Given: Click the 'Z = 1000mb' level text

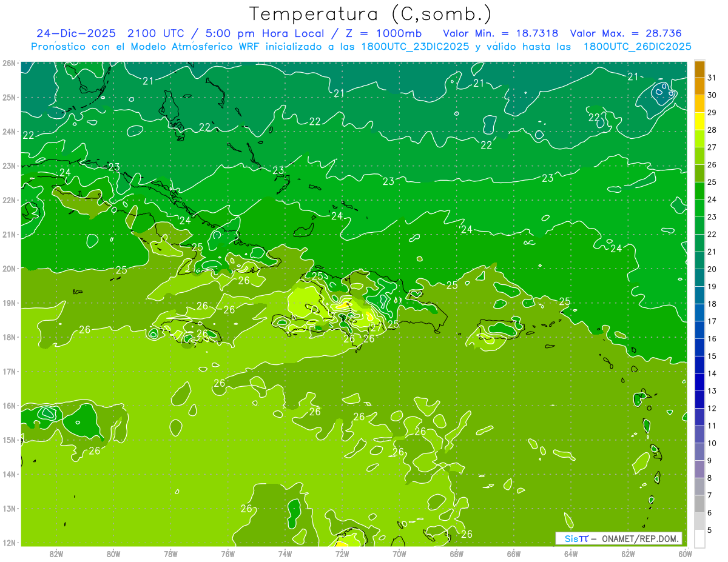Looking at the screenshot, I should point(384,33).
